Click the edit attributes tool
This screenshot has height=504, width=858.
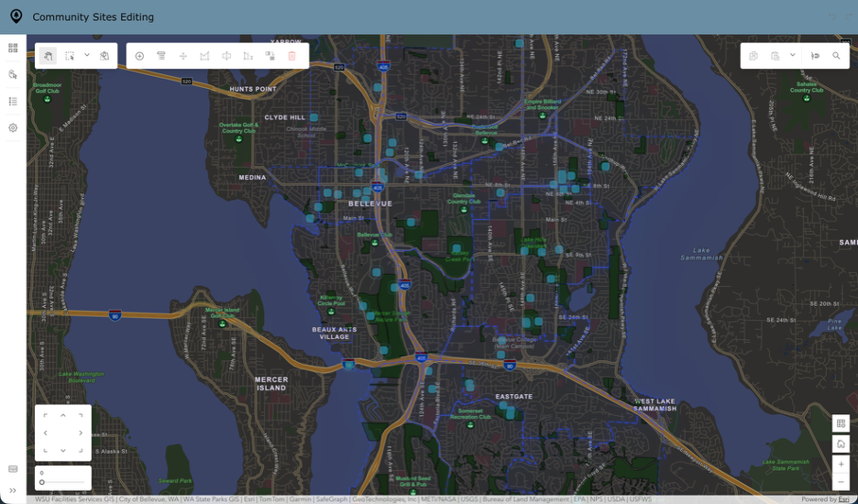[161, 56]
